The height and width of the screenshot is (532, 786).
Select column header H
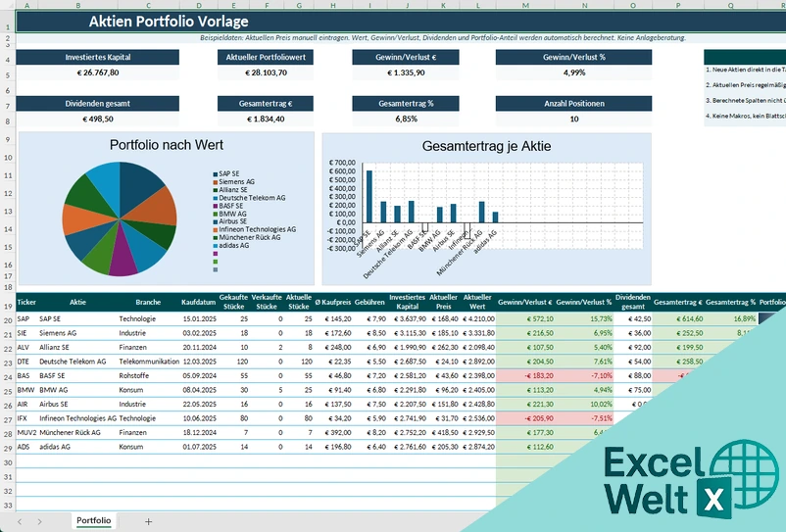click(x=333, y=6)
